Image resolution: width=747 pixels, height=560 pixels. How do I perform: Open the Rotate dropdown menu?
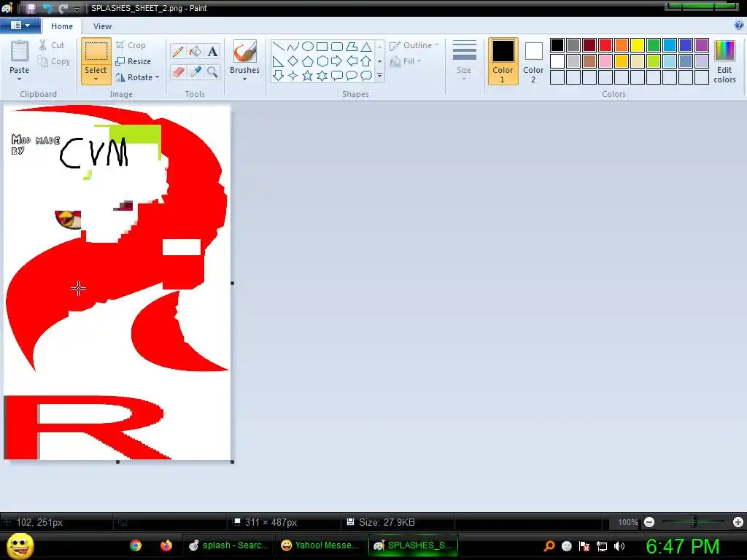pos(138,77)
